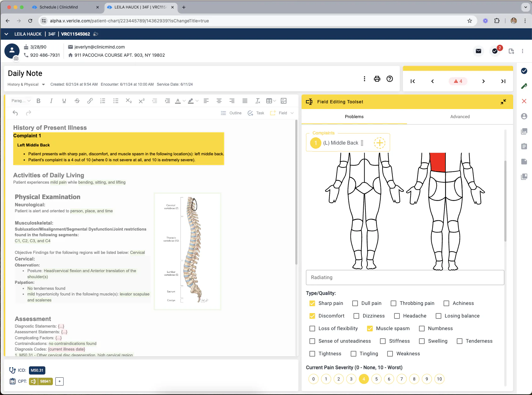Screen dimensions: 532x395
Task: Click the green pencil edit icon in sidebar
Action: click(x=524, y=86)
